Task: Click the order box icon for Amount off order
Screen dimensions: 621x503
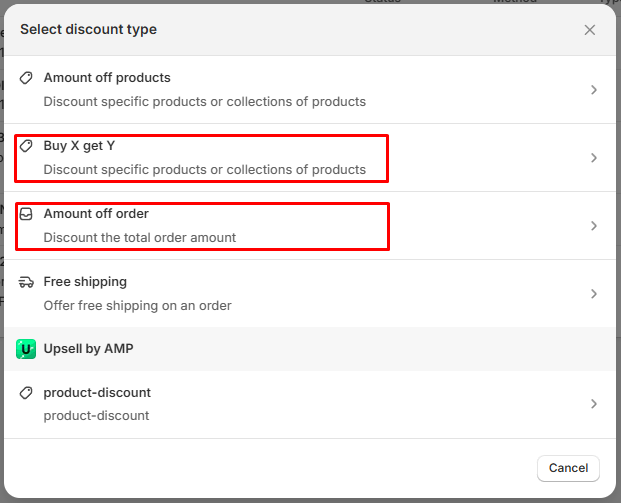Action: click(27, 214)
